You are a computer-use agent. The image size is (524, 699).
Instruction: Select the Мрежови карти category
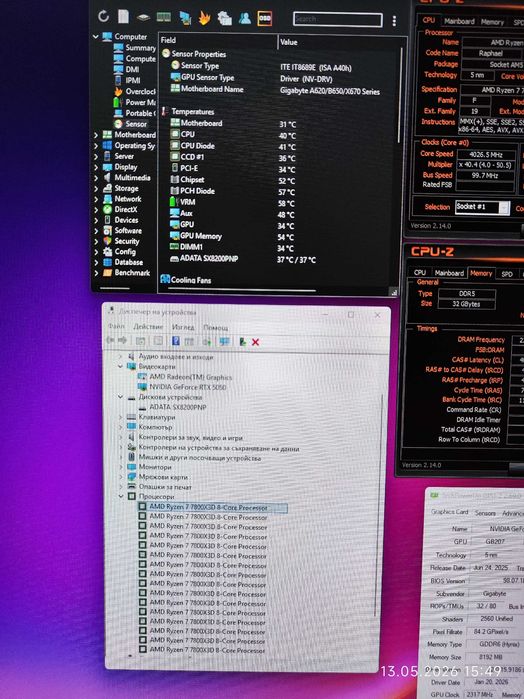pyautogui.click(x=158, y=477)
